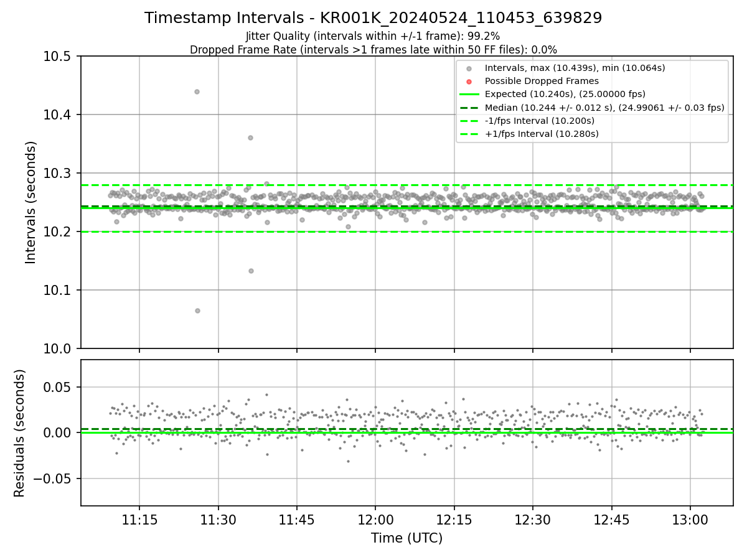Click the legend entry starting 'Median (10.244'
The width and height of the screenshot is (747, 560).
pyautogui.click(x=604, y=108)
